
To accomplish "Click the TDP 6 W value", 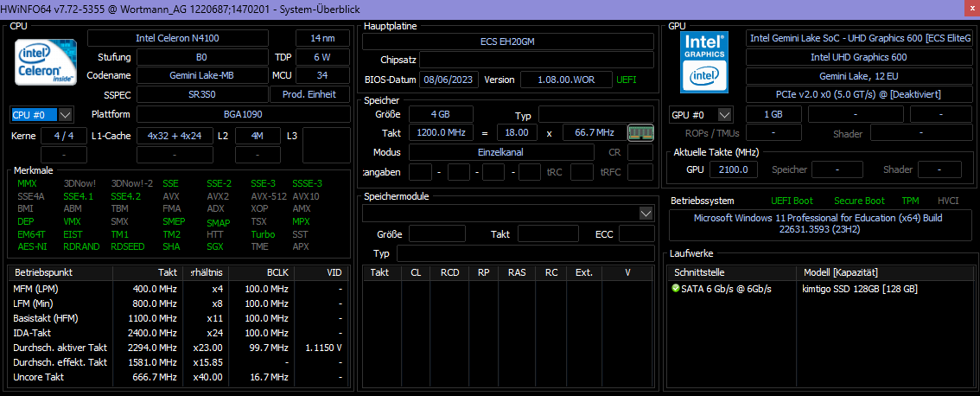I will (x=322, y=58).
